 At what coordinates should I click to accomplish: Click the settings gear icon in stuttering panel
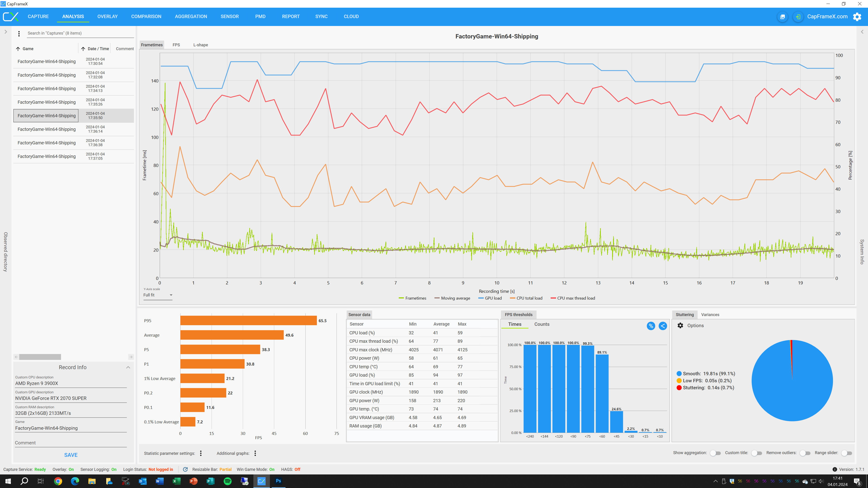coord(680,325)
